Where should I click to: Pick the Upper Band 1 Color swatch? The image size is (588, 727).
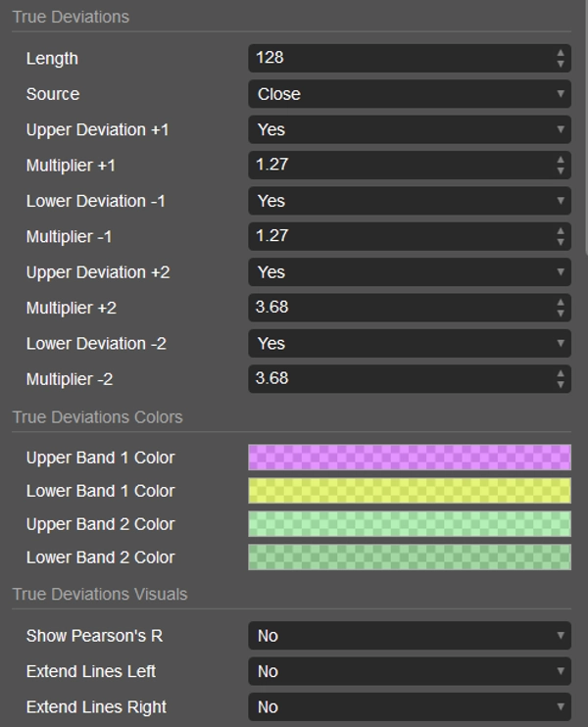(x=409, y=458)
